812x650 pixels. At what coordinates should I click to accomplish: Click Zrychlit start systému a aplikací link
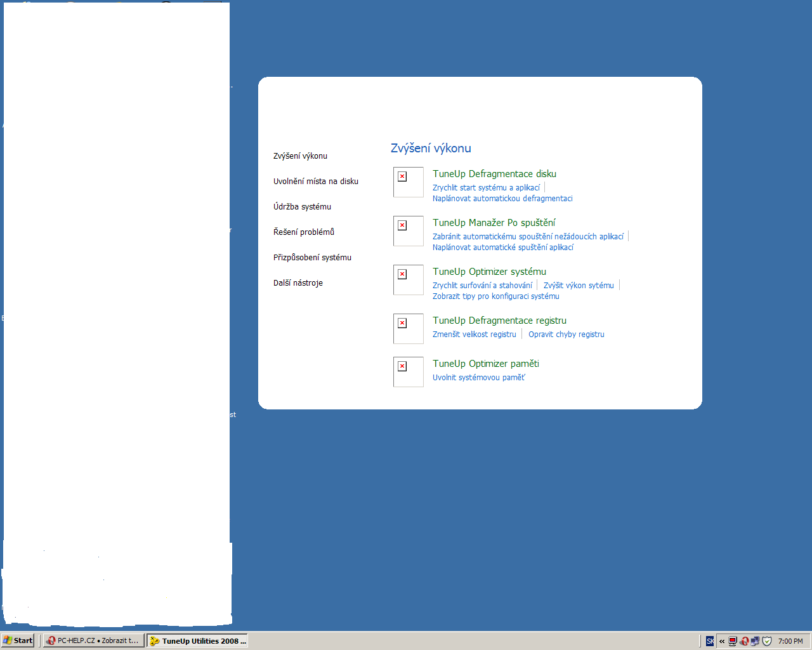[486, 188]
